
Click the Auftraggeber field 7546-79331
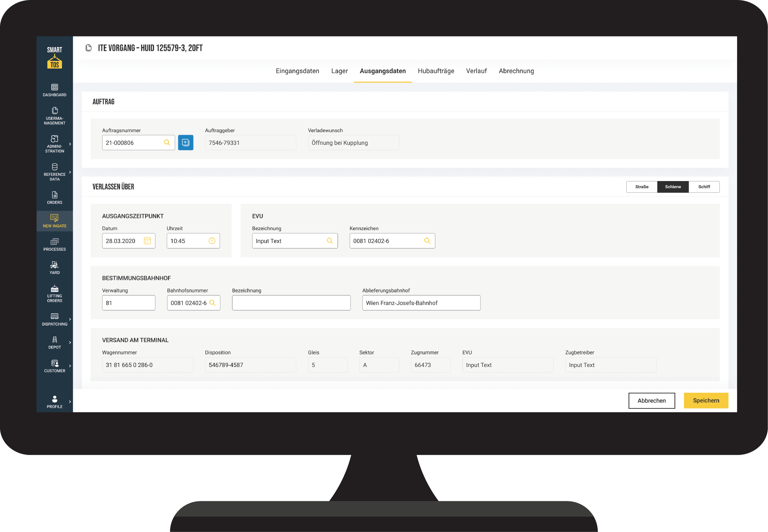coord(250,143)
